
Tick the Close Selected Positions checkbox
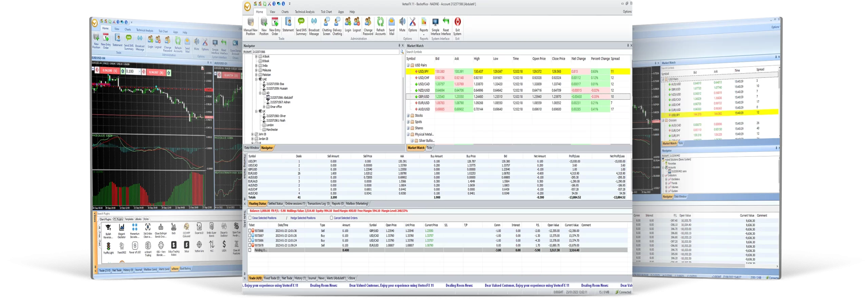point(250,218)
